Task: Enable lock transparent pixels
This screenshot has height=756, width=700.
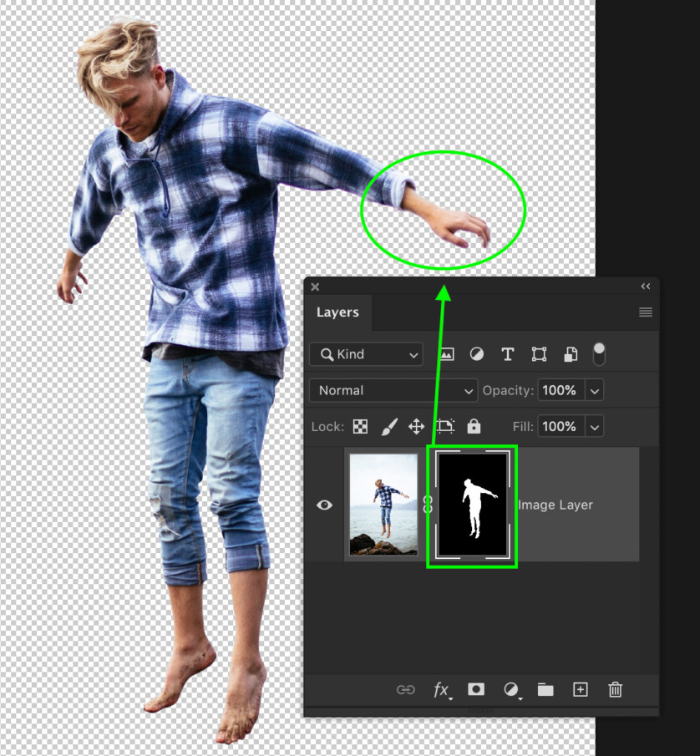Action: [359, 426]
